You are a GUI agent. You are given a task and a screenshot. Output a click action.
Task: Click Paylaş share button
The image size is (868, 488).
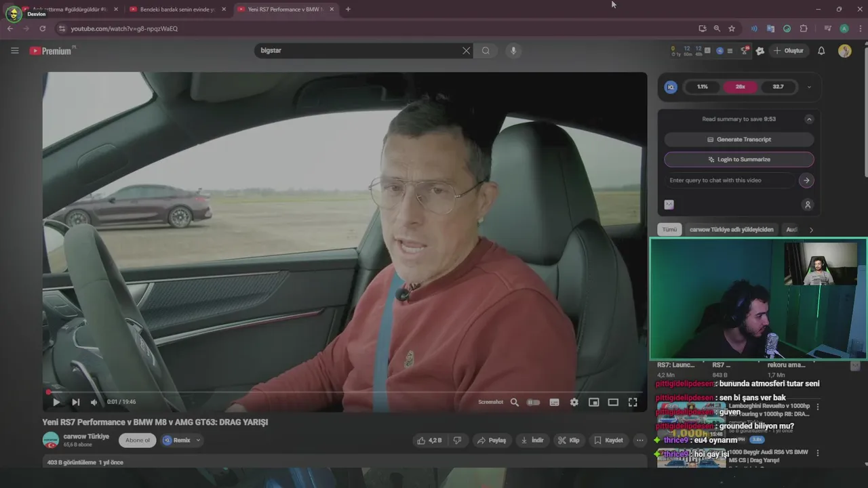pos(492,440)
